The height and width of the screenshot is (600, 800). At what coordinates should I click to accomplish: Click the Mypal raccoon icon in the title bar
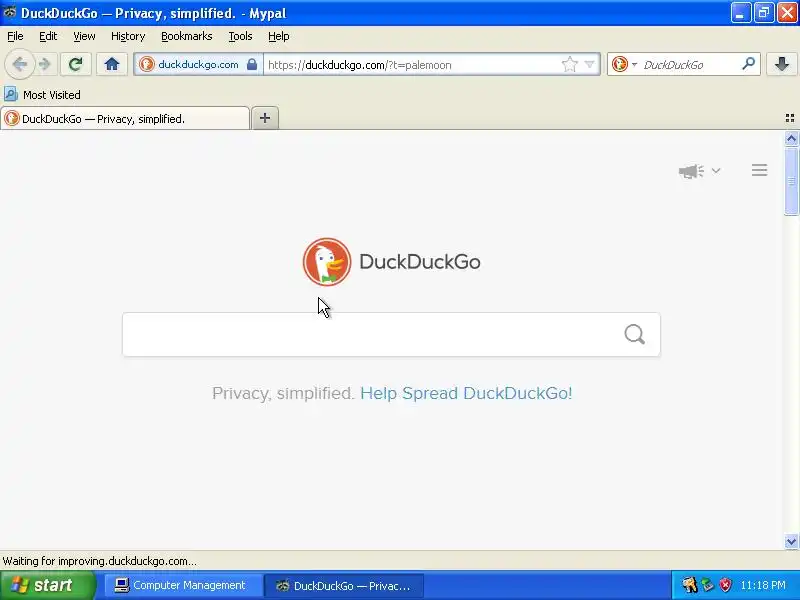[9, 13]
